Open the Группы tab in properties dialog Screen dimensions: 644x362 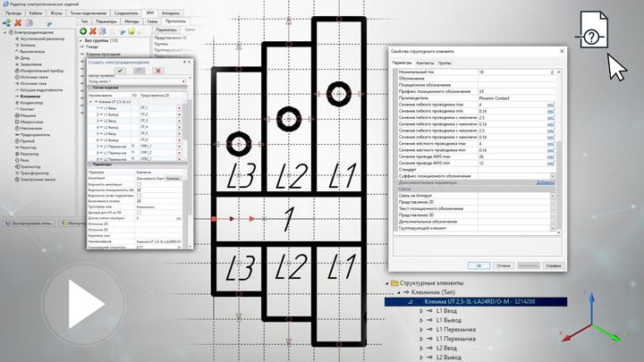click(445, 63)
